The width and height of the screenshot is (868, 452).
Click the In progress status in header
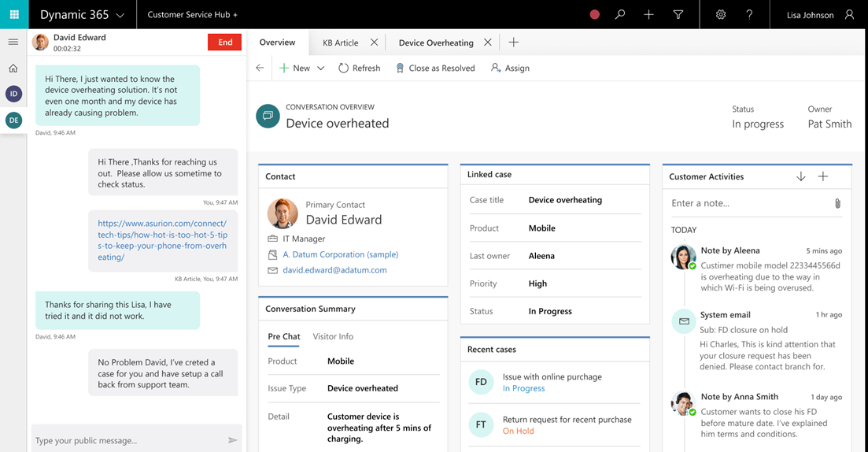coord(758,124)
